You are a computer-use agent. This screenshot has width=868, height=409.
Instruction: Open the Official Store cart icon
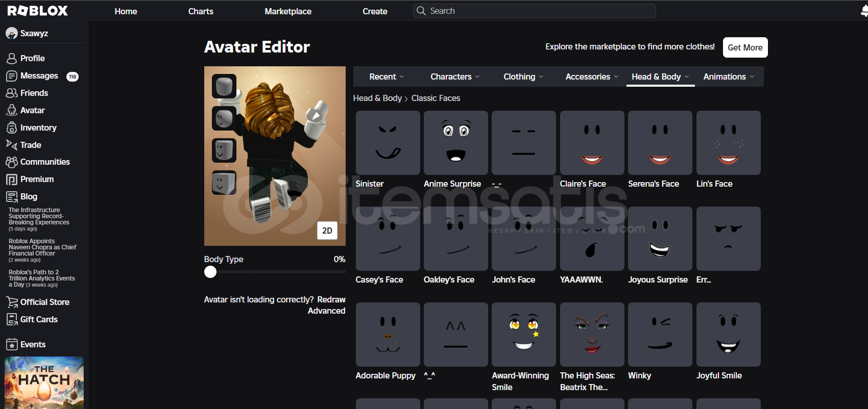tap(12, 302)
